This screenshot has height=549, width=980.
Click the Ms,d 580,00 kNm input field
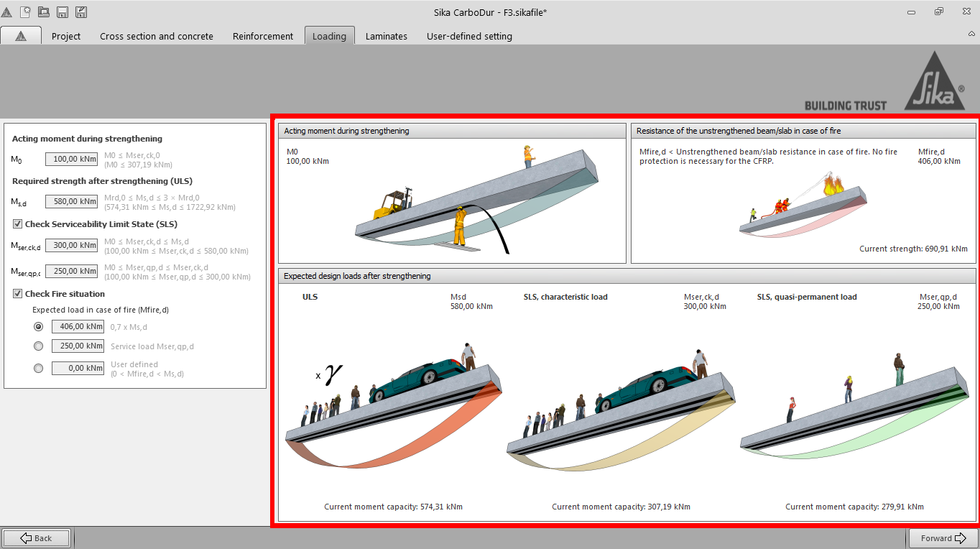(71, 202)
